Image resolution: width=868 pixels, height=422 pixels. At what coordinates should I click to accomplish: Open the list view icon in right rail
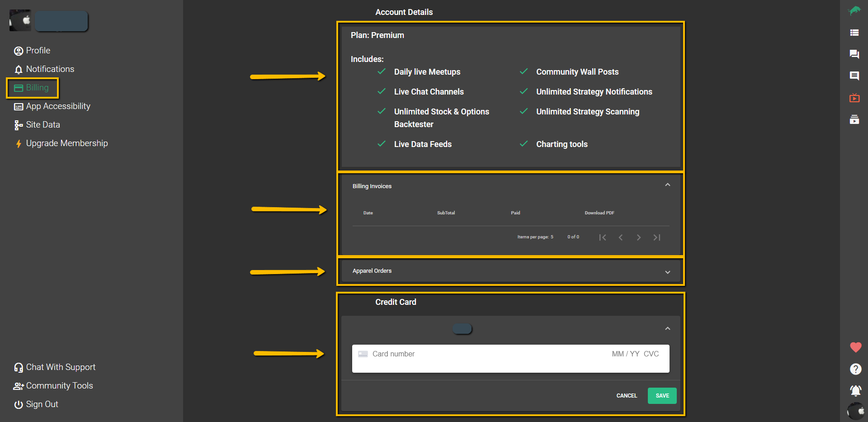click(854, 33)
